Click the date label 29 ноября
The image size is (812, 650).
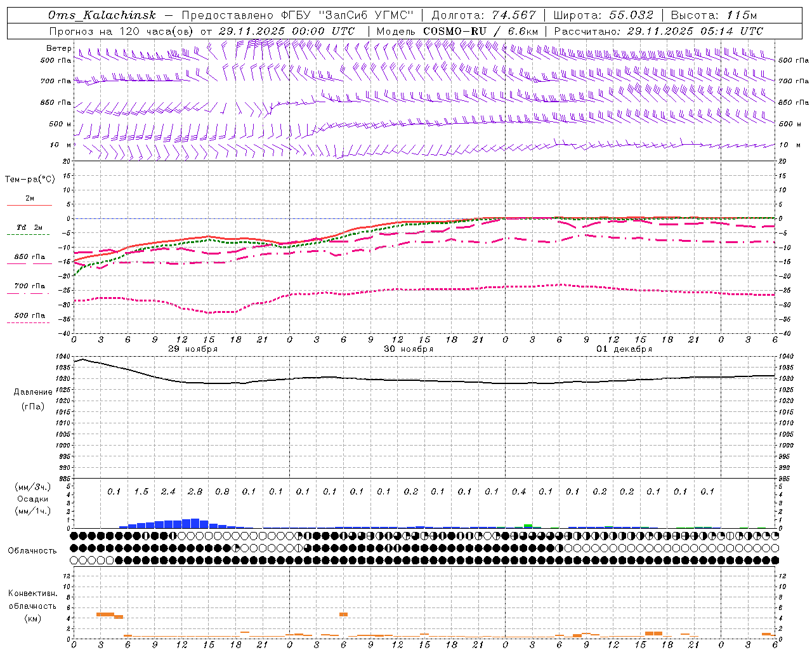tap(192, 349)
